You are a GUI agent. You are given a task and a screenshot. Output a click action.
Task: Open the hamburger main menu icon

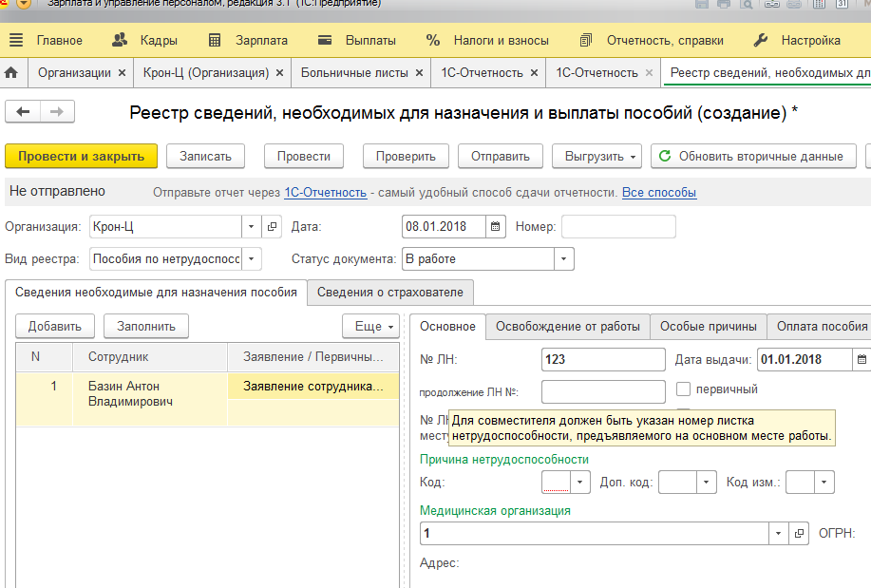[x=17, y=40]
